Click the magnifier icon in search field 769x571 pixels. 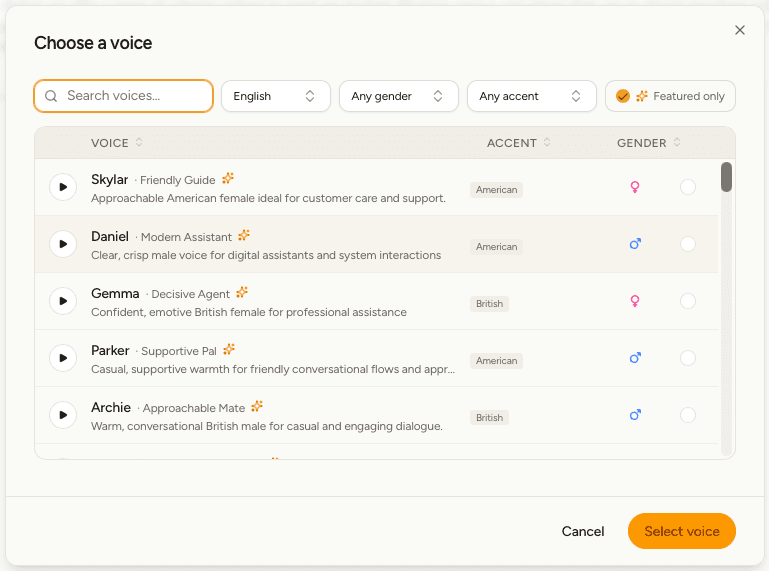pos(51,96)
